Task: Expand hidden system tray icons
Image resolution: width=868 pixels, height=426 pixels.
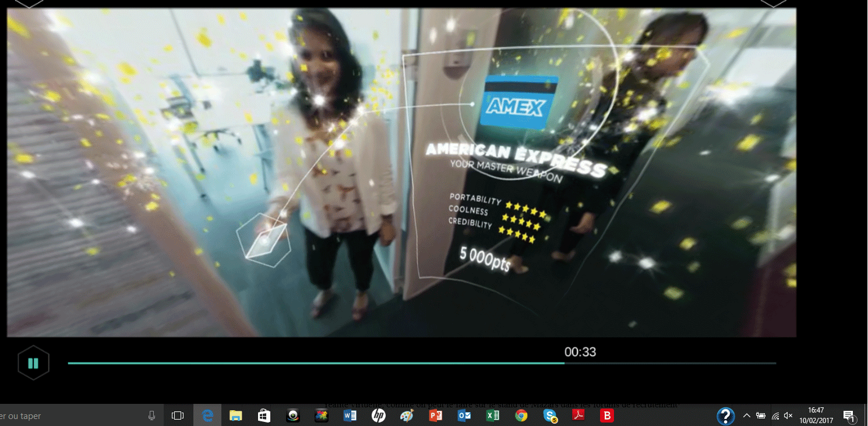Action: pos(746,416)
